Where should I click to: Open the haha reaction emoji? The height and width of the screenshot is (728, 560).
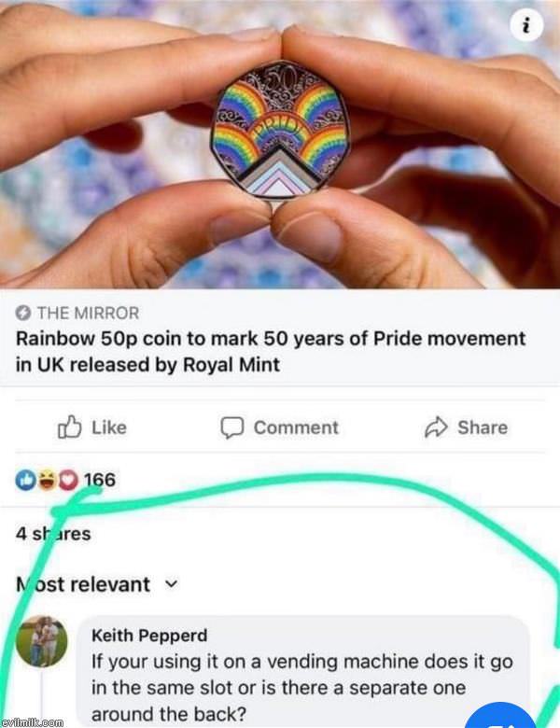tap(47, 480)
